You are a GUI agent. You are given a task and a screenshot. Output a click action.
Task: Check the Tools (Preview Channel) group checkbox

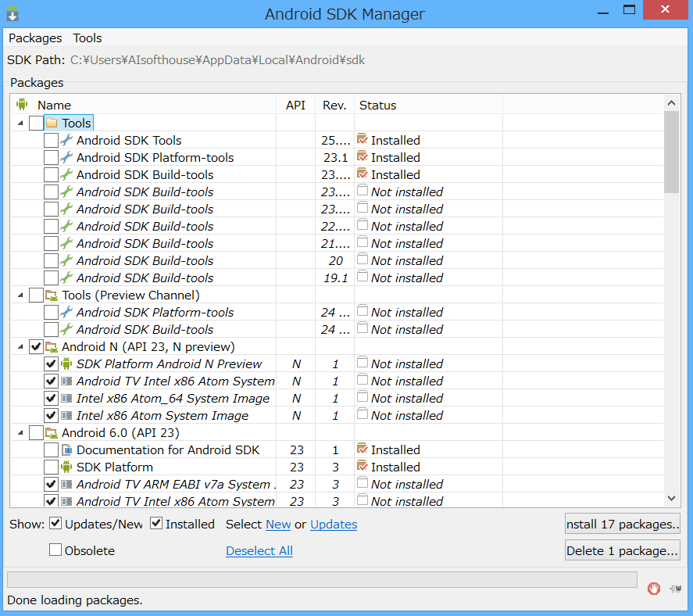(36, 295)
